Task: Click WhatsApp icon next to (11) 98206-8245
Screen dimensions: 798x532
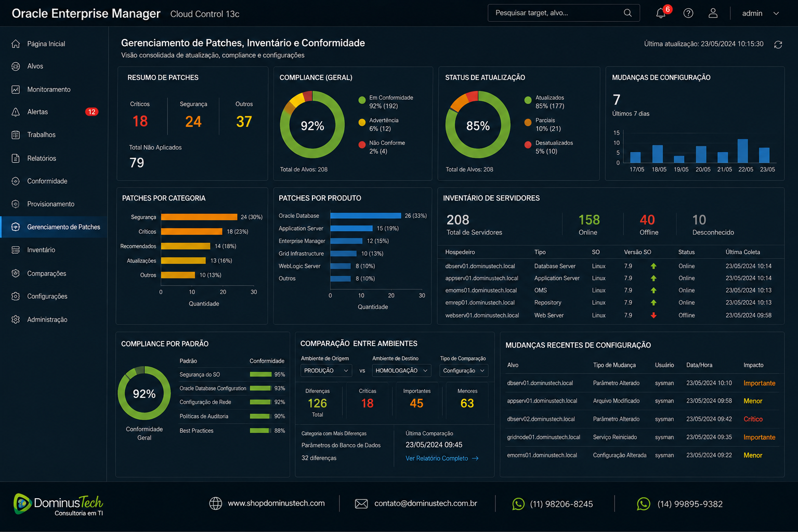Action: click(518, 504)
